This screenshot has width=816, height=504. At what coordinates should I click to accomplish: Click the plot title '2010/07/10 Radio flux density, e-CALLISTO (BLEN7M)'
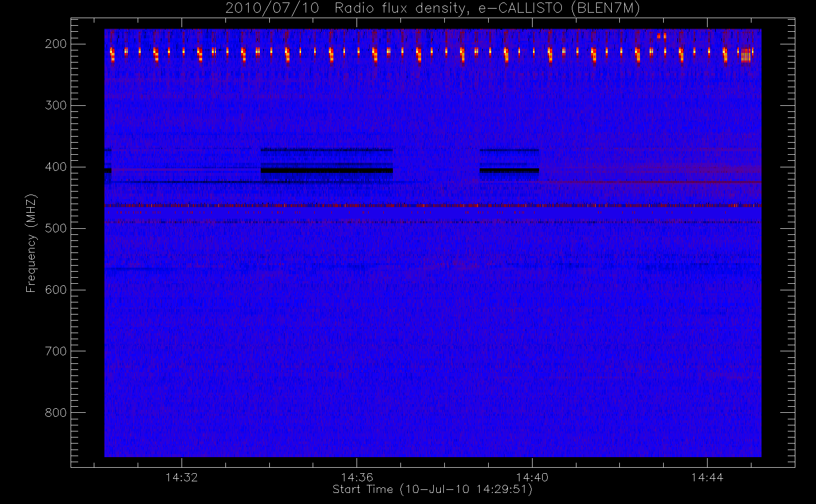coord(433,9)
